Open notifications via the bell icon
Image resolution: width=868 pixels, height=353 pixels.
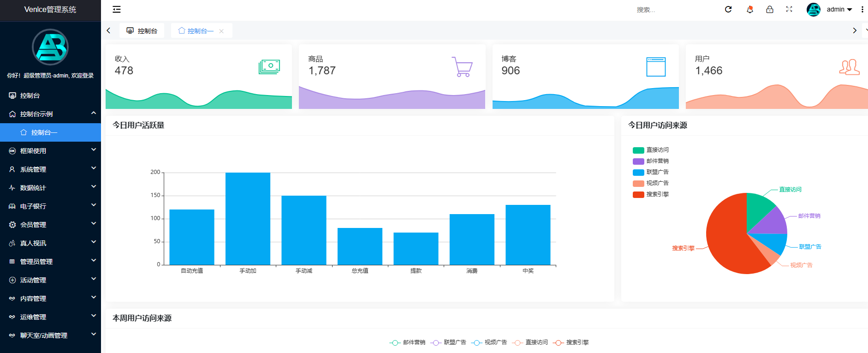[x=750, y=9]
